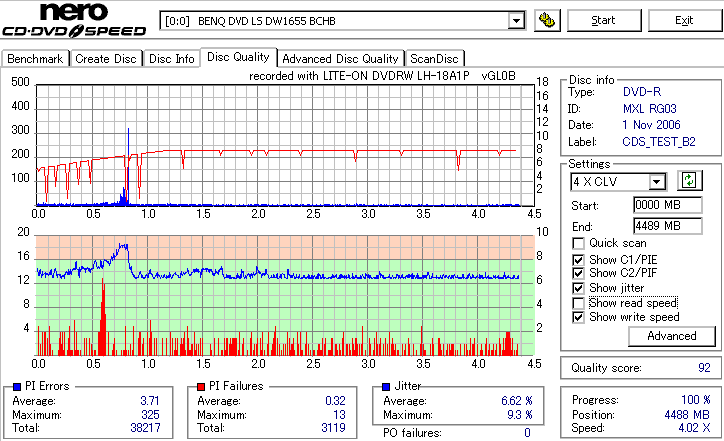Click the Nero CD-DVD Speed logo
The image size is (724, 441).
(x=74, y=20)
